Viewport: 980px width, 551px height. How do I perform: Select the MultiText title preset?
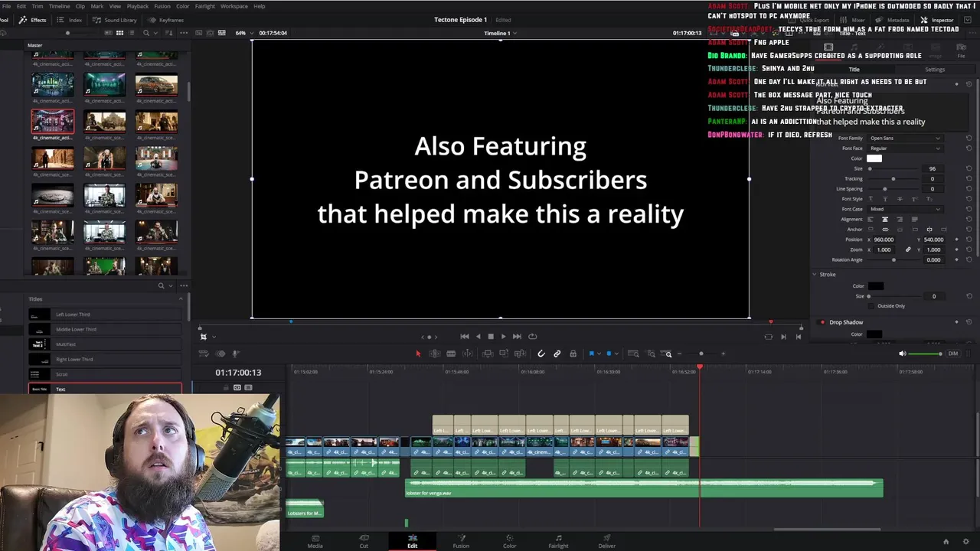click(x=105, y=344)
